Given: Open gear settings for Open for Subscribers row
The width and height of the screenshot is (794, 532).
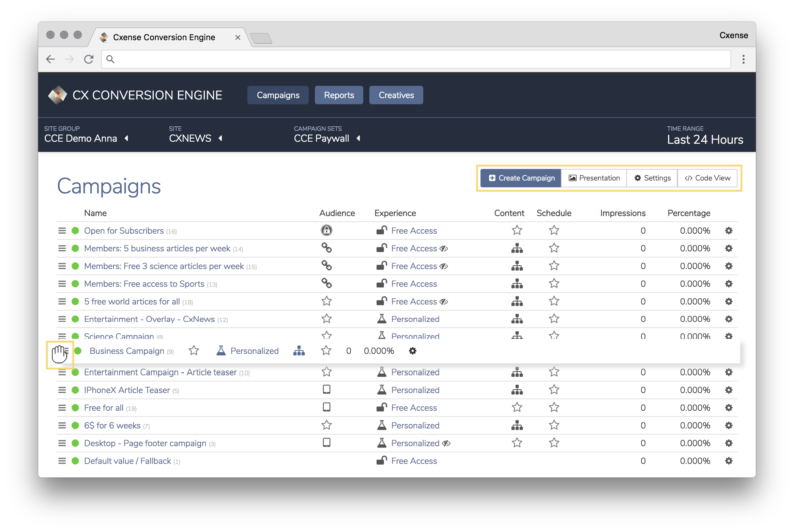Looking at the screenshot, I should click(x=729, y=231).
